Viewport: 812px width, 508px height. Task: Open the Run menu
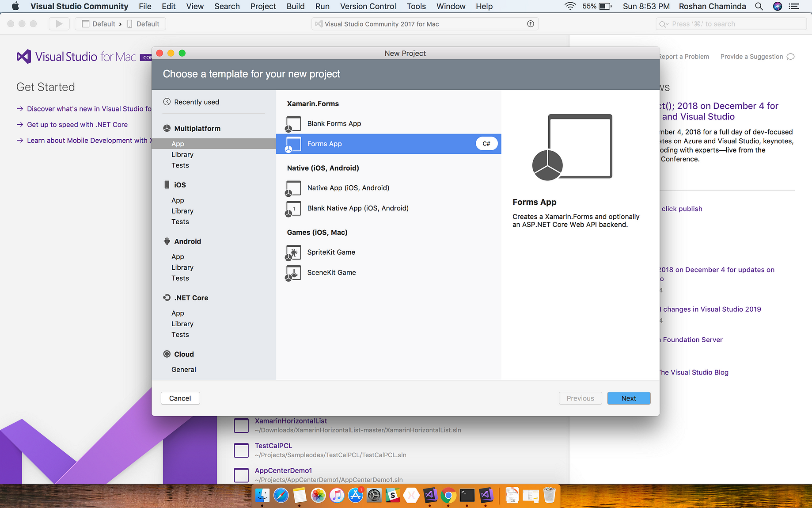pyautogui.click(x=323, y=6)
